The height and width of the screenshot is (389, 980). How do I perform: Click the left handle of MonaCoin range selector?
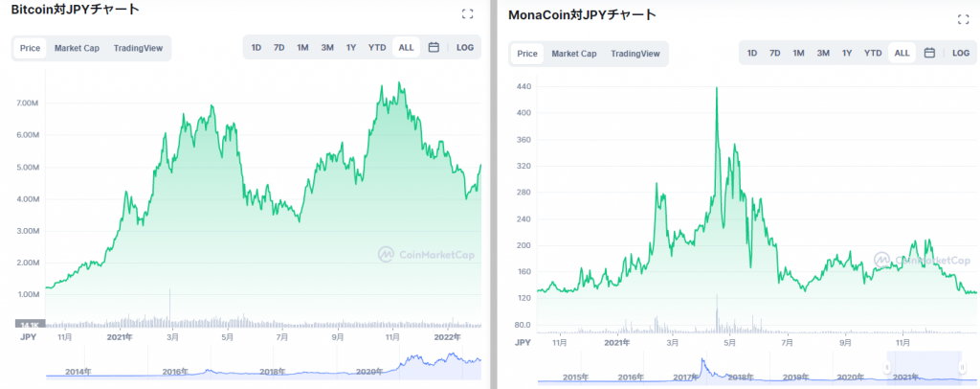pyautogui.click(x=886, y=367)
